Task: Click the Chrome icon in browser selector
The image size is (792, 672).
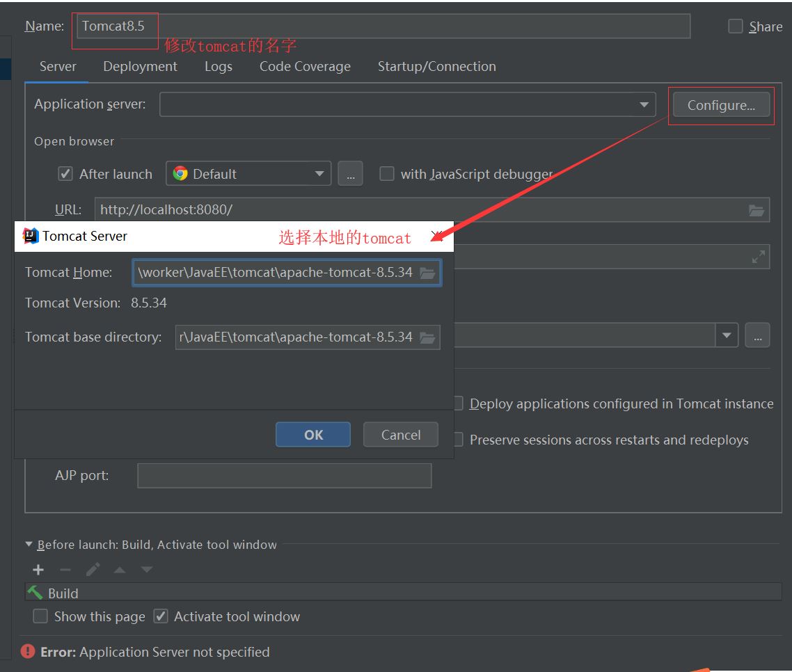Action: 180,174
